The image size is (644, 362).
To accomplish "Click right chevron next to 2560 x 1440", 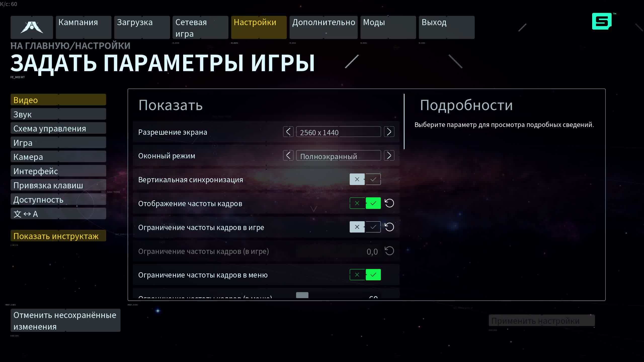I will [389, 131].
